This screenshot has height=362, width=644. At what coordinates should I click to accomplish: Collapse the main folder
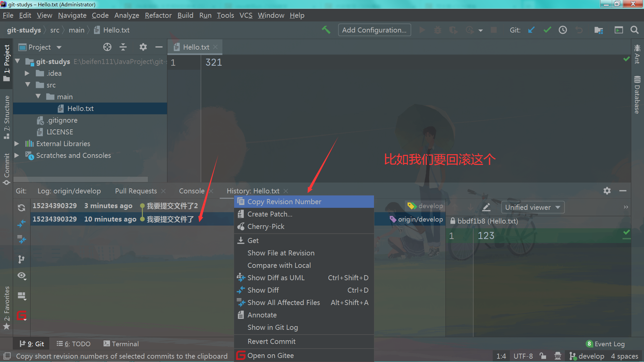[x=38, y=97]
